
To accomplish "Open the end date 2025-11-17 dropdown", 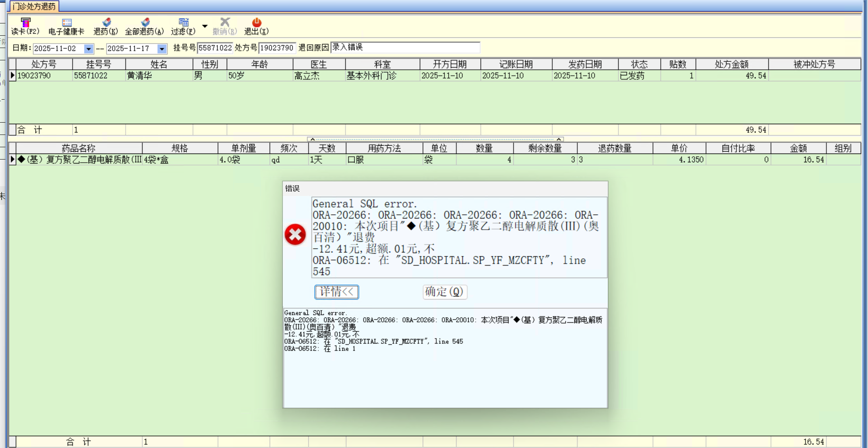I will tap(162, 49).
